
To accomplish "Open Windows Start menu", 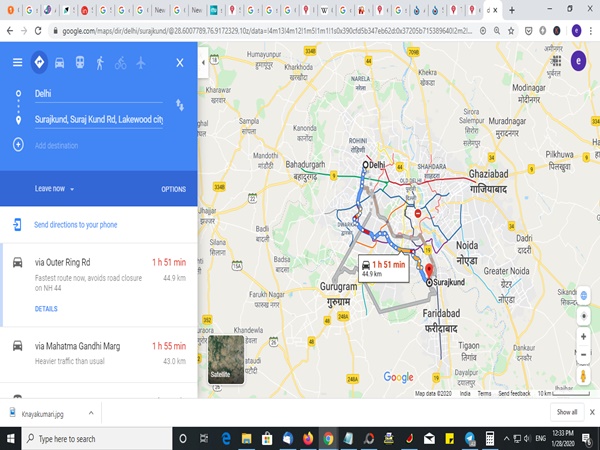I will 10,439.
